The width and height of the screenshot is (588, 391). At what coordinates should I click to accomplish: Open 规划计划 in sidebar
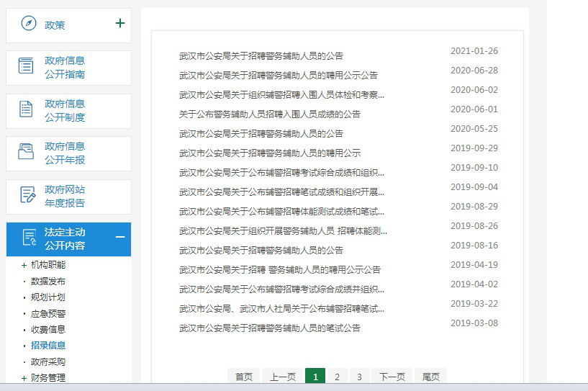pos(48,297)
